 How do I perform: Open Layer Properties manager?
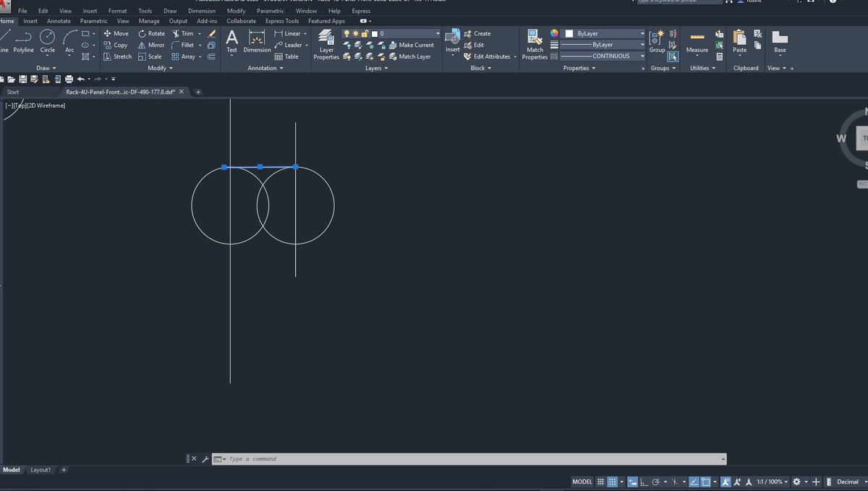[x=326, y=45]
